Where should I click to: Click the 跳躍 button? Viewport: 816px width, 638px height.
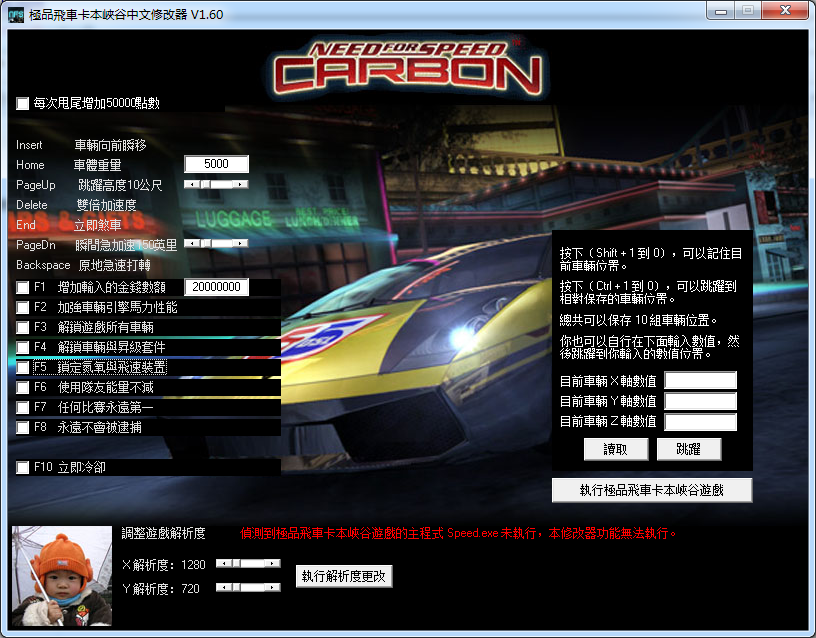[x=689, y=449]
